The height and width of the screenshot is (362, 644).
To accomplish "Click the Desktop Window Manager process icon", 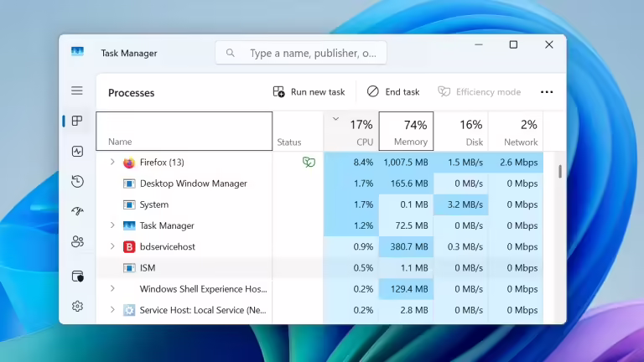I will [129, 184].
